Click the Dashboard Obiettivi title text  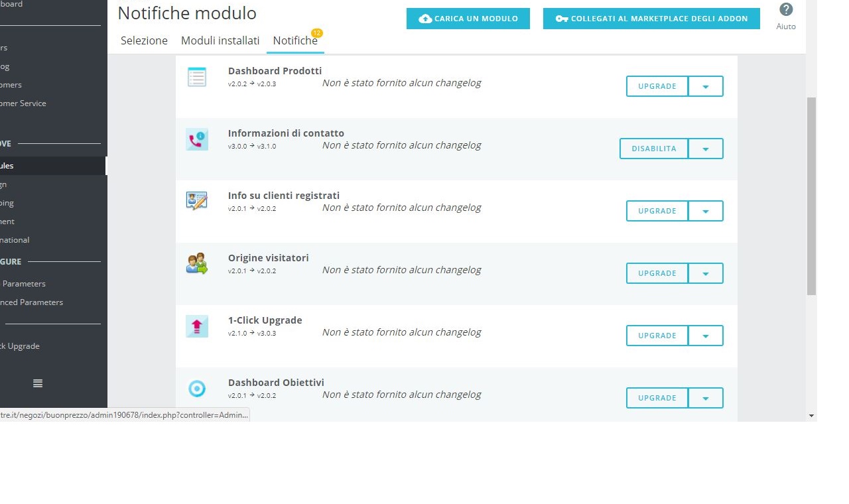276,383
